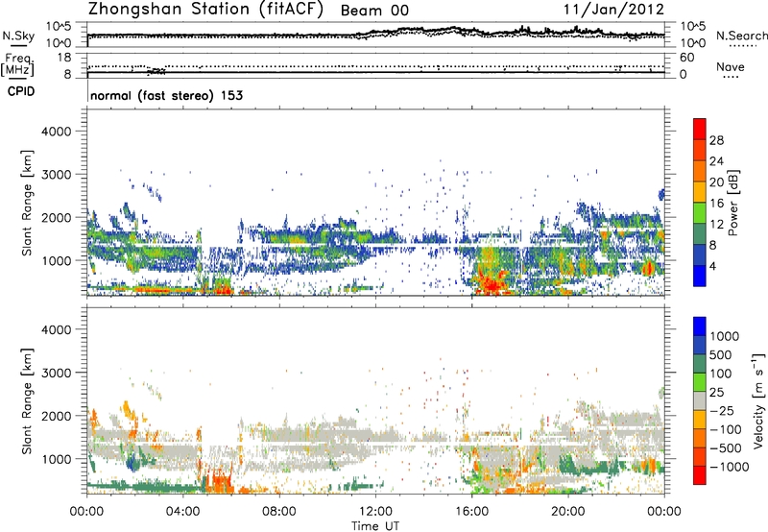This screenshot has width=768, height=532.
Task: Click the 'Zhongshan Station (fitACF)' title
Action: tap(205, 10)
